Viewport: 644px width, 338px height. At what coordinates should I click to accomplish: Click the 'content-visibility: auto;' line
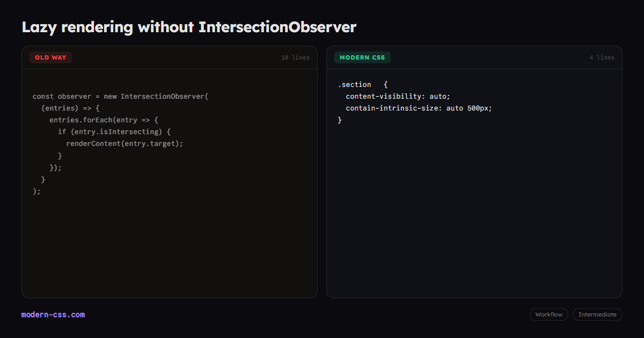tap(398, 97)
